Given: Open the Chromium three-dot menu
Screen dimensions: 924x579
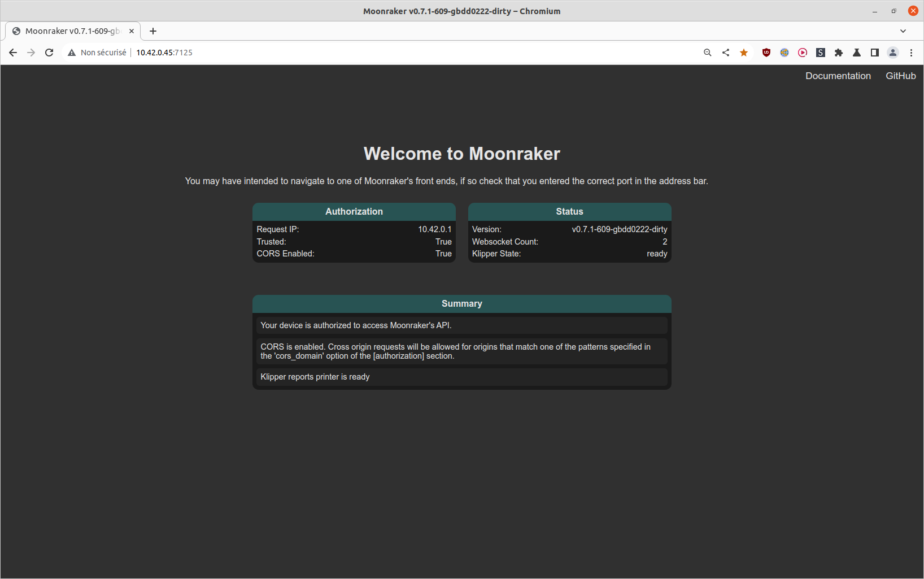Looking at the screenshot, I should 911,53.
